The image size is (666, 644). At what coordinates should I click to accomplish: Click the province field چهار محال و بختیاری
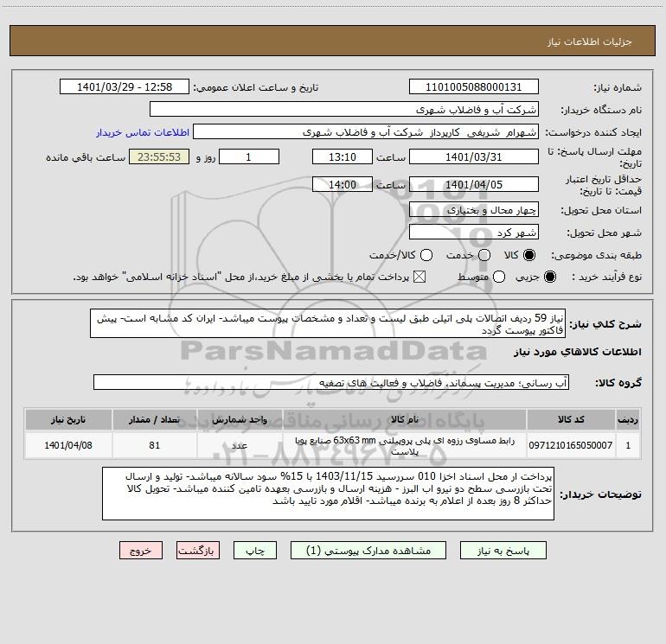click(474, 209)
